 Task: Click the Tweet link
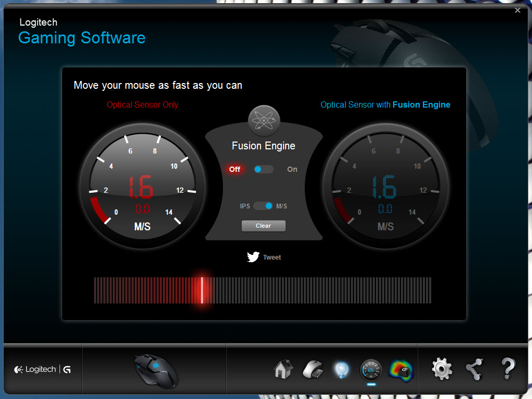tap(272, 257)
